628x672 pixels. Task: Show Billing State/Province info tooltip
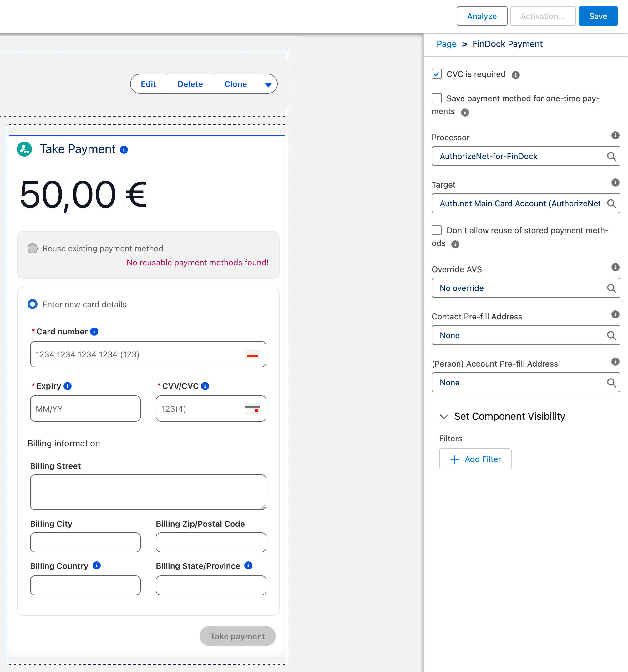[x=248, y=565]
